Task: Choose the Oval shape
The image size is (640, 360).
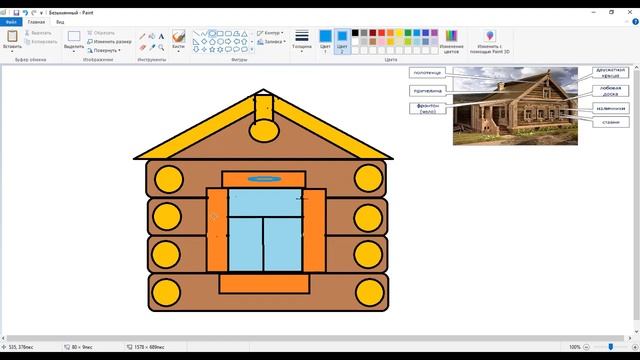Action: [x=212, y=33]
